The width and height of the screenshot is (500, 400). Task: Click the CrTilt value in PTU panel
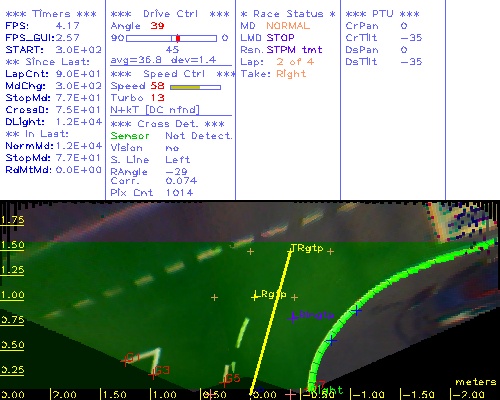pyautogui.click(x=411, y=38)
